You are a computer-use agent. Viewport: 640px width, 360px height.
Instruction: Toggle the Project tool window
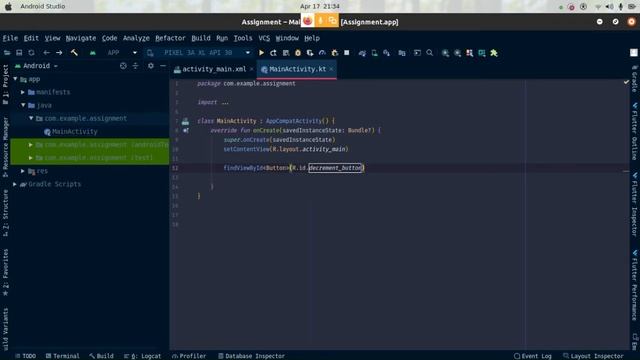(5, 84)
